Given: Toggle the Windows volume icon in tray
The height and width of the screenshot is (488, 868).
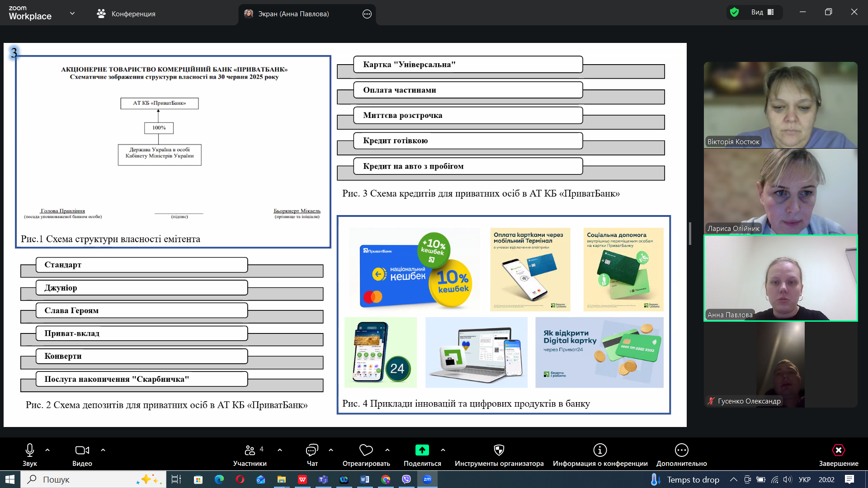Looking at the screenshot, I should coord(788,479).
